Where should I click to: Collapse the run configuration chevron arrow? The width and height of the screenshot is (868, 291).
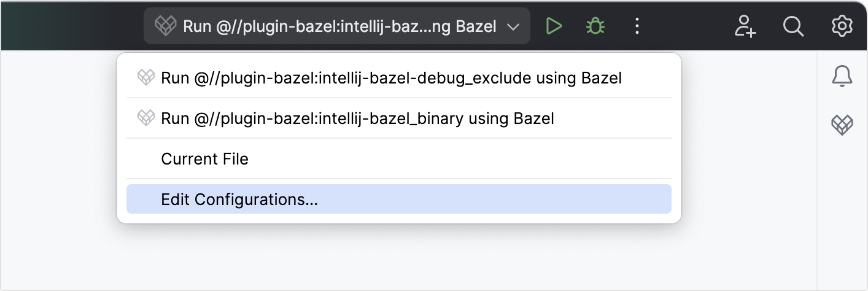(x=513, y=26)
